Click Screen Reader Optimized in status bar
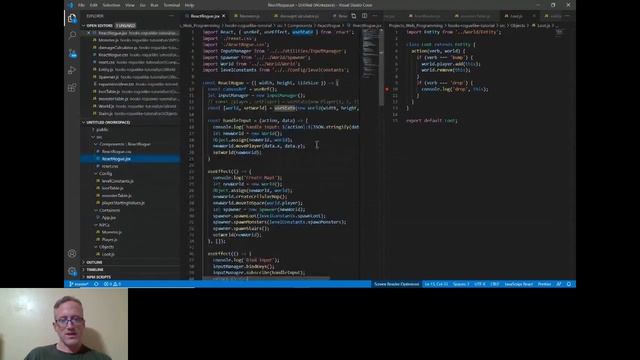Screen dimensions: 640x360 click(x=396, y=284)
